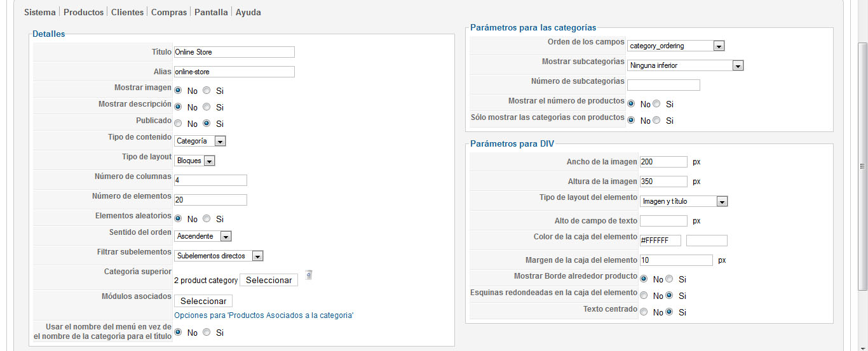The width and height of the screenshot is (868, 351).
Task: Click the trash icon beside Categoría superior
Action: click(x=309, y=275)
